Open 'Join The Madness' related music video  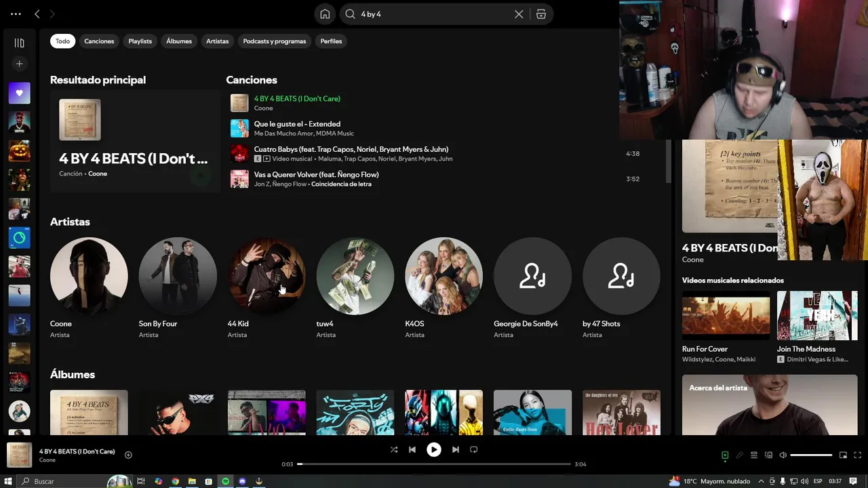[x=817, y=316]
